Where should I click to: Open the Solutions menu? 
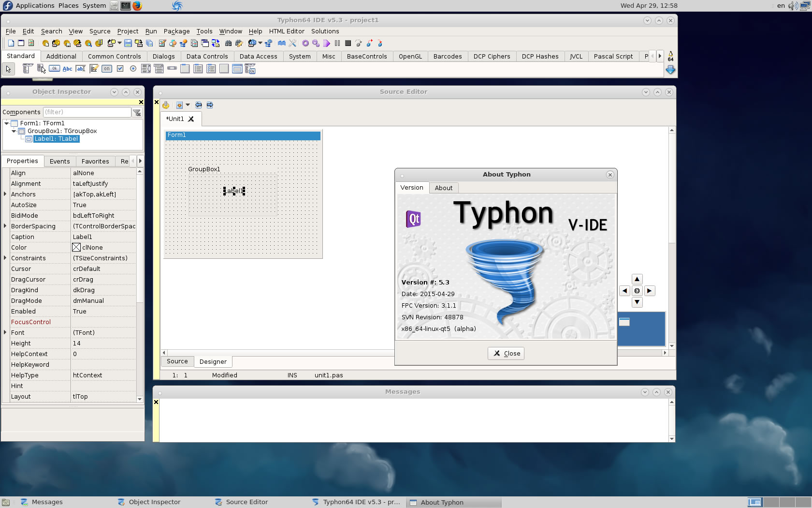click(x=325, y=31)
